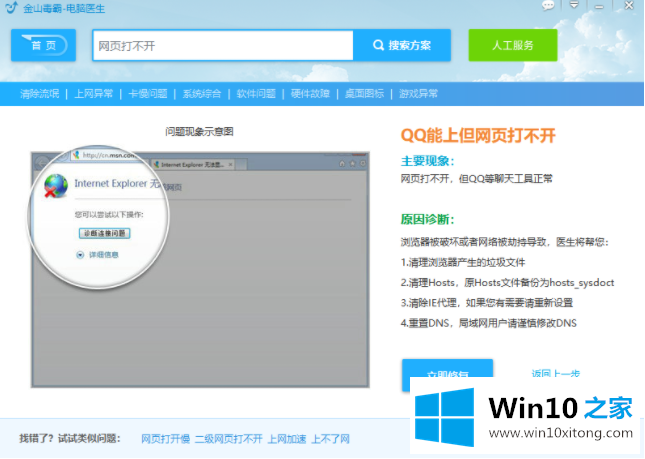Open the title bar dropdown menu arrow
The width and height of the screenshot is (645, 459).
(x=574, y=5)
